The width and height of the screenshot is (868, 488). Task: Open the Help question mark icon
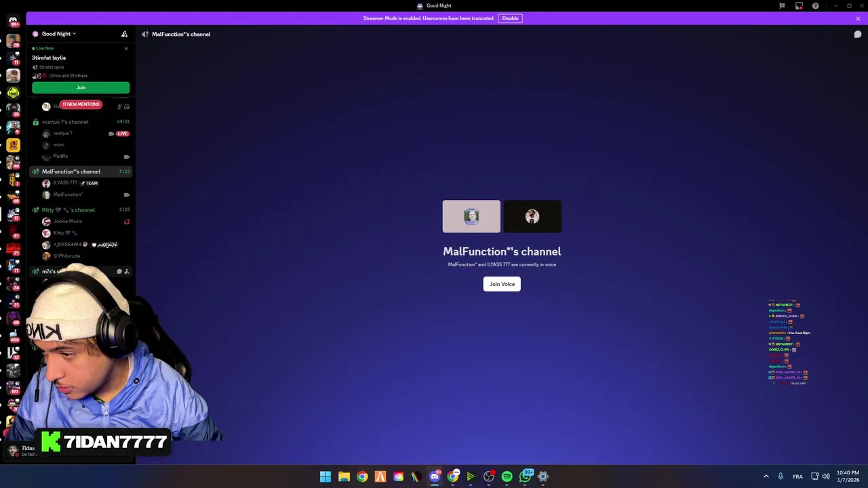click(x=815, y=5)
